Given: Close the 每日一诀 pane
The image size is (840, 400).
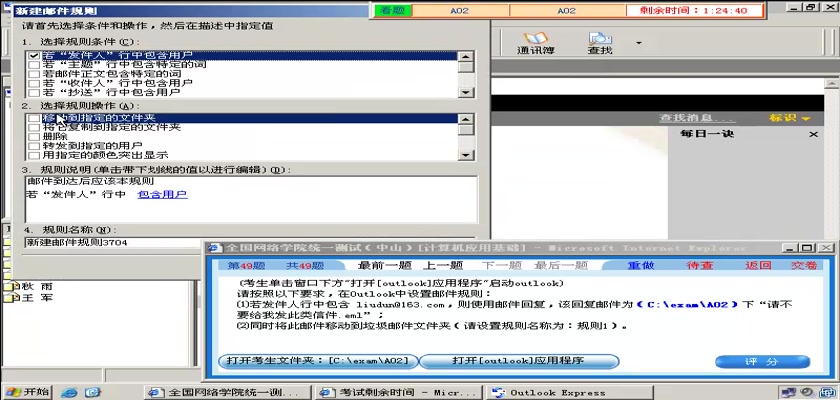Looking at the screenshot, I should point(813,134).
